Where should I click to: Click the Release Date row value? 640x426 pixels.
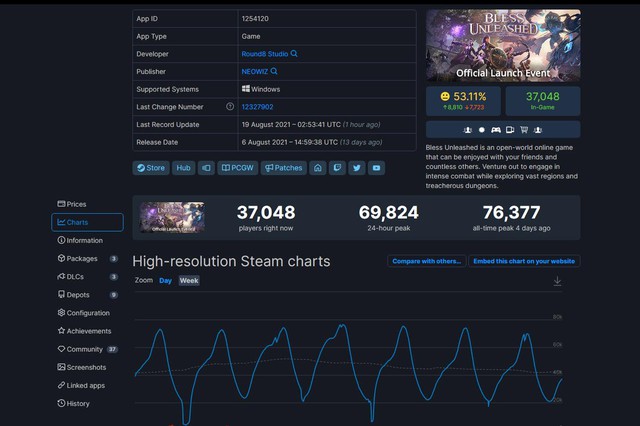pyautogui.click(x=312, y=142)
